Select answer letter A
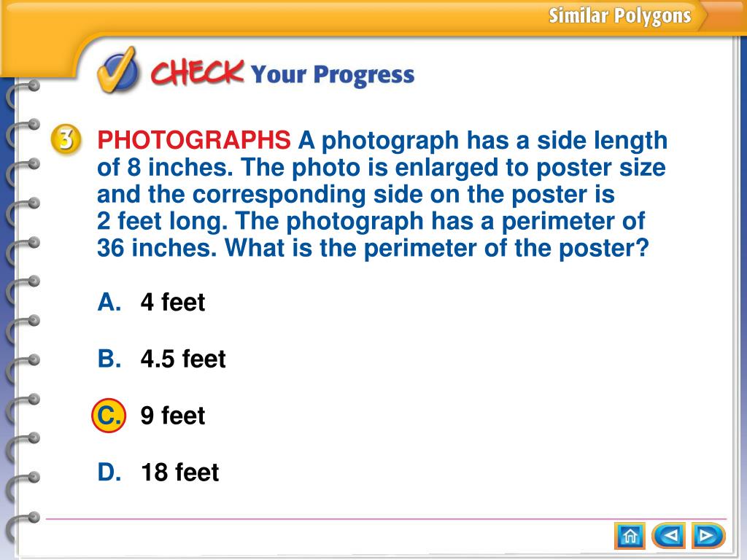The height and width of the screenshot is (560, 747). click(x=109, y=302)
